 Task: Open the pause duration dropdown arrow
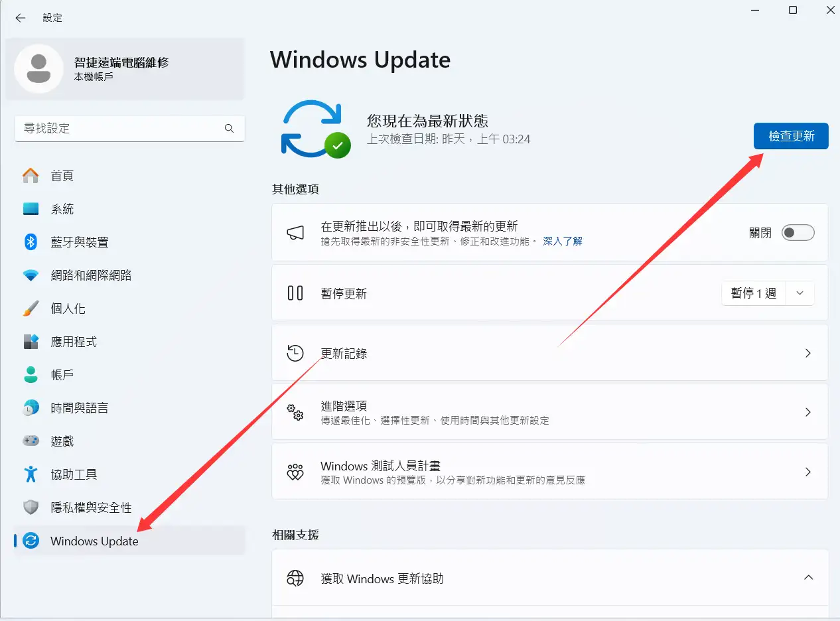point(800,293)
